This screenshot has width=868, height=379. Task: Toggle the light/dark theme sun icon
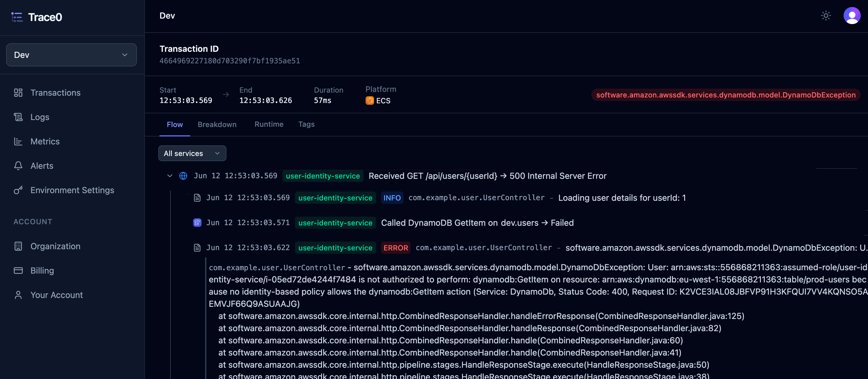[825, 16]
